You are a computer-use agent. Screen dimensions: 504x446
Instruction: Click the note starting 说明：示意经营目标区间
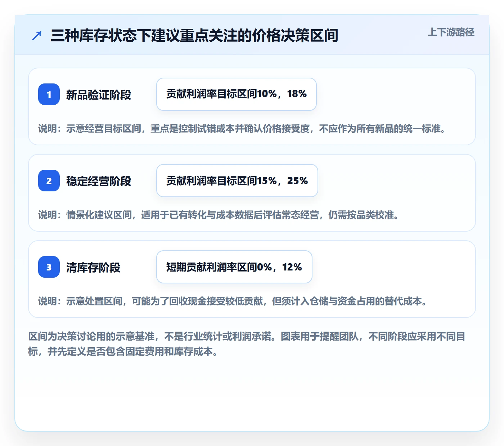pyautogui.click(x=242, y=129)
